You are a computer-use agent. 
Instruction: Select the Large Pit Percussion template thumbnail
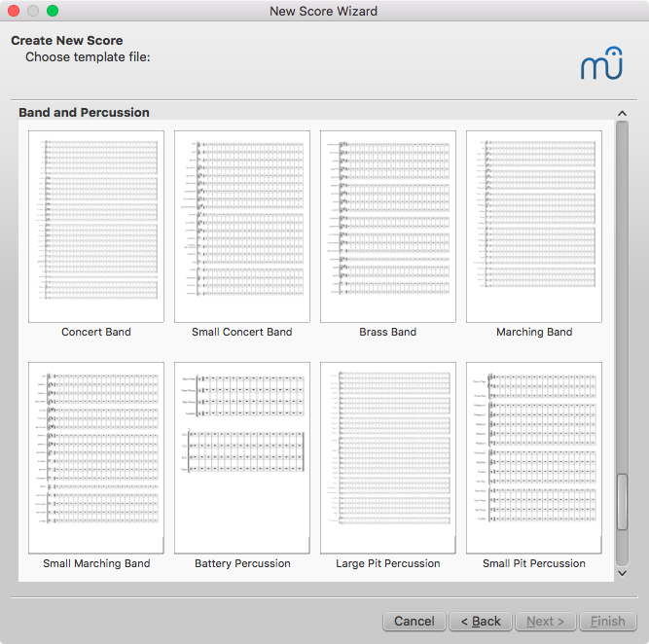[x=388, y=458]
